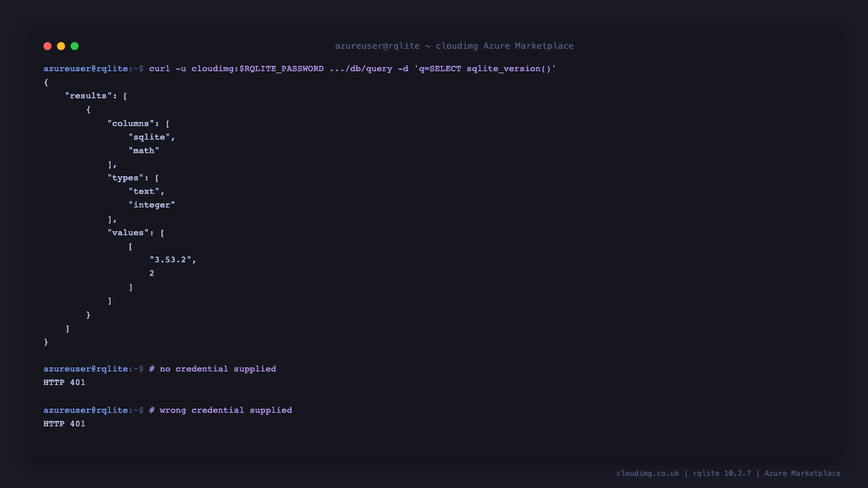868x488 pixels.
Task: Click the red close window dot
Action: pyautogui.click(x=47, y=46)
